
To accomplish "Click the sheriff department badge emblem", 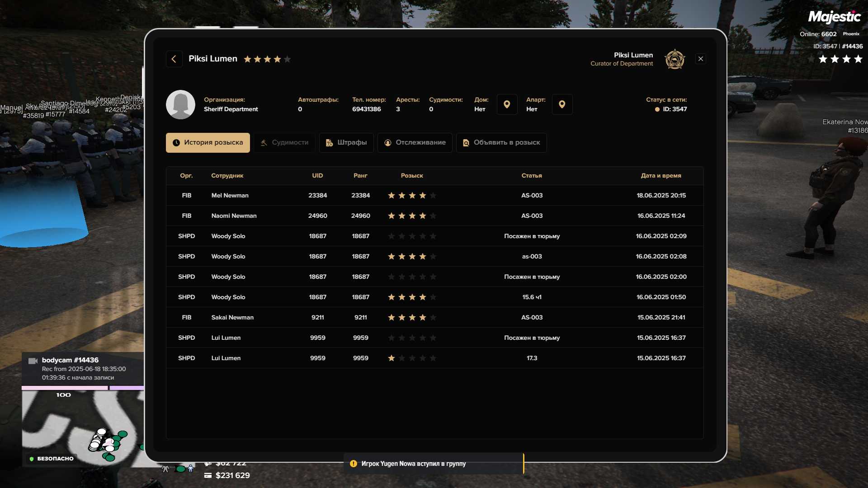I will (675, 59).
